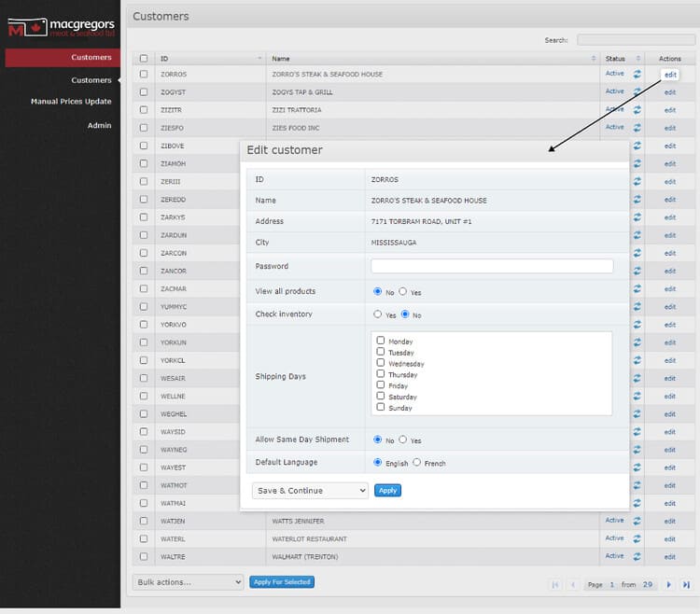Click the refresh icon in the ZIBOVE row
Screen dimensions: 700x614
tap(637, 146)
